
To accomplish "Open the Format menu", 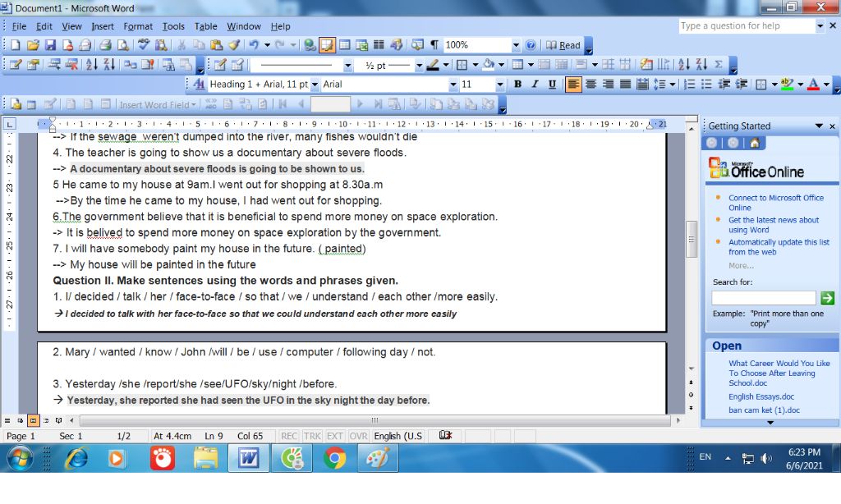I will click(138, 26).
